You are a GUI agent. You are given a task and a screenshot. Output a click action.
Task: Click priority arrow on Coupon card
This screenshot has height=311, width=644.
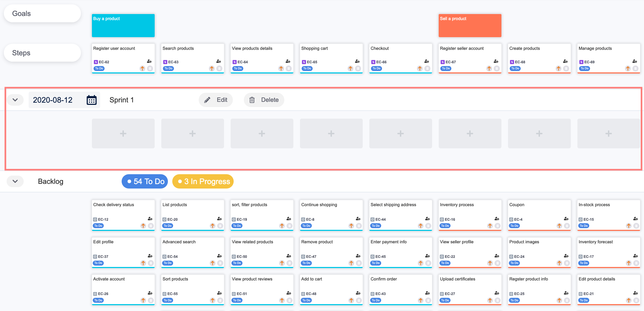coord(559,226)
